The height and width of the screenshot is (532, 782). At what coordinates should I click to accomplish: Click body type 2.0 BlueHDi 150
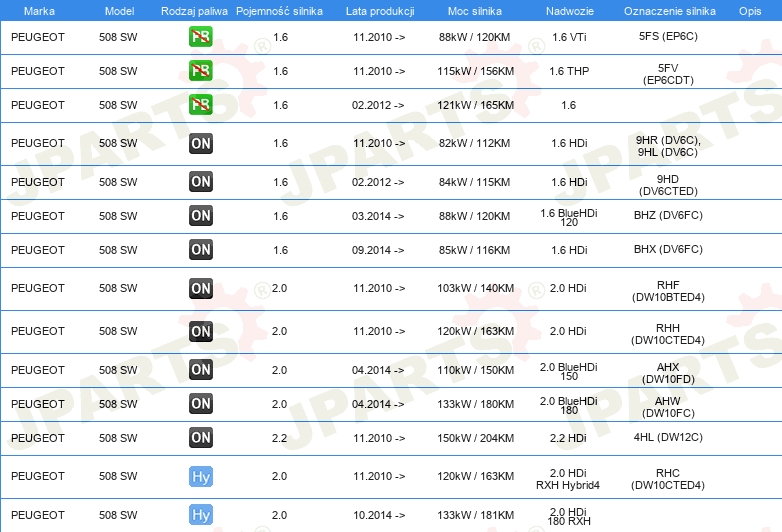pyautogui.click(x=569, y=371)
